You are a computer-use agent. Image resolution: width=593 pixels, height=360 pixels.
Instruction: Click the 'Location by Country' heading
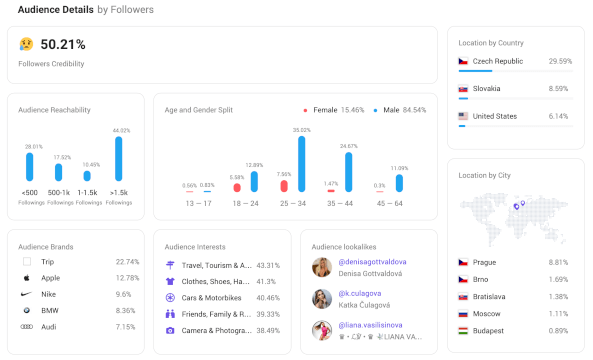click(491, 43)
